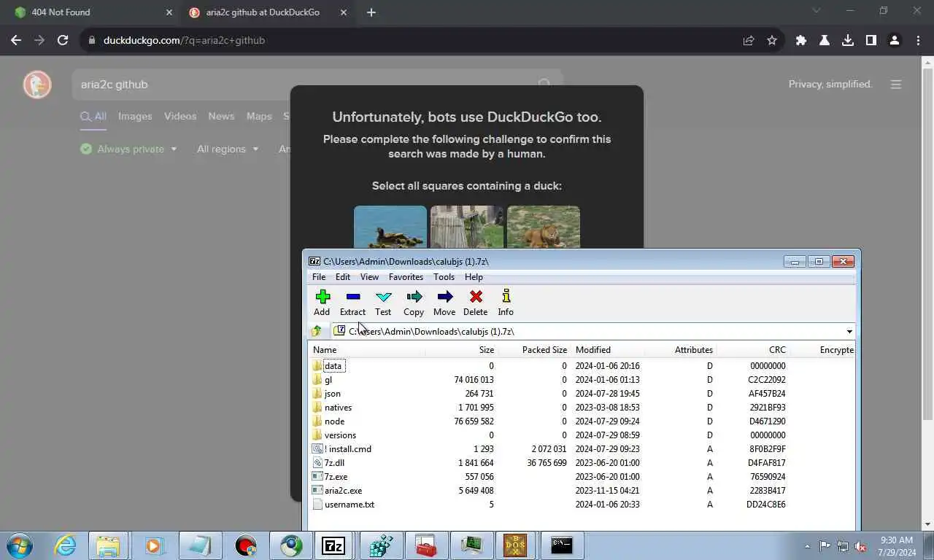The height and width of the screenshot is (560, 934).
Task: Open the Favorites menu in 7-Zip
Action: click(x=406, y=277)
